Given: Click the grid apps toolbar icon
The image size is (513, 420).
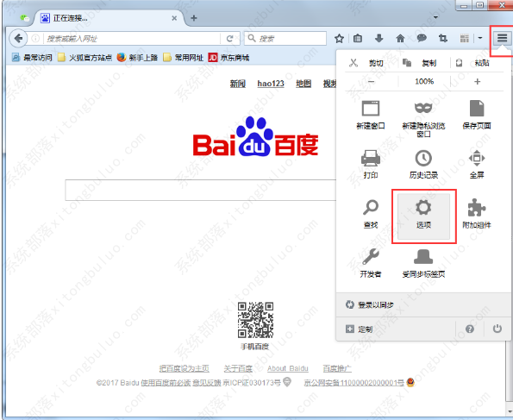Looking at the screenshot, I should 464,39.
